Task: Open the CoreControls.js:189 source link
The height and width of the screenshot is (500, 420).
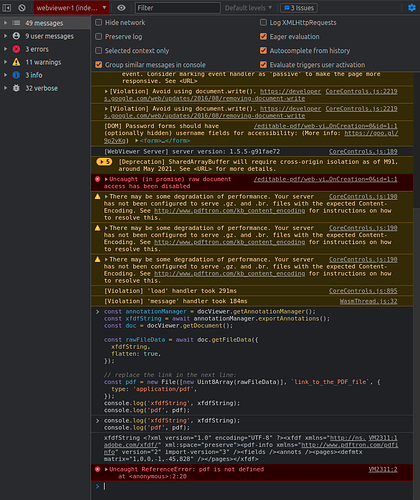Action: (x=363, y=152)
